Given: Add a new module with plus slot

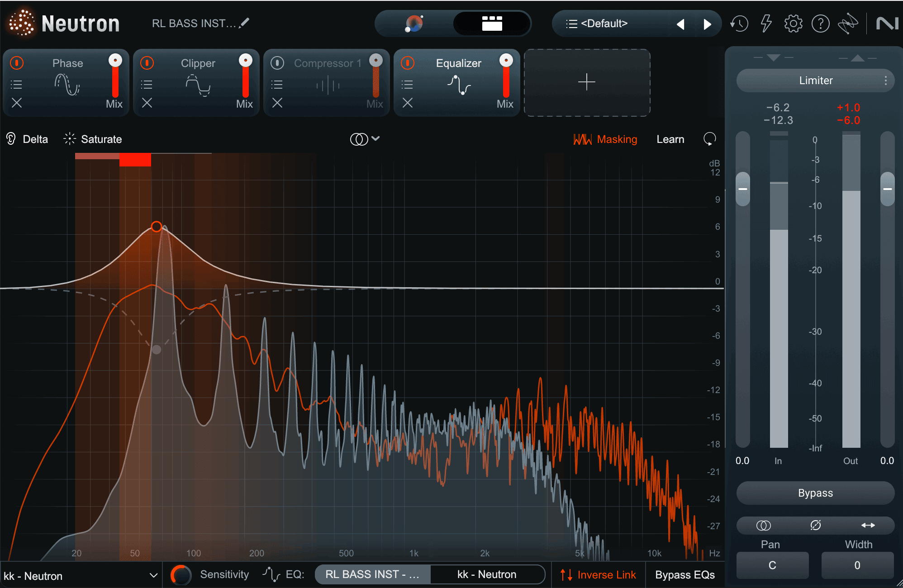Looking at the screenshot, I should [587, 82].
